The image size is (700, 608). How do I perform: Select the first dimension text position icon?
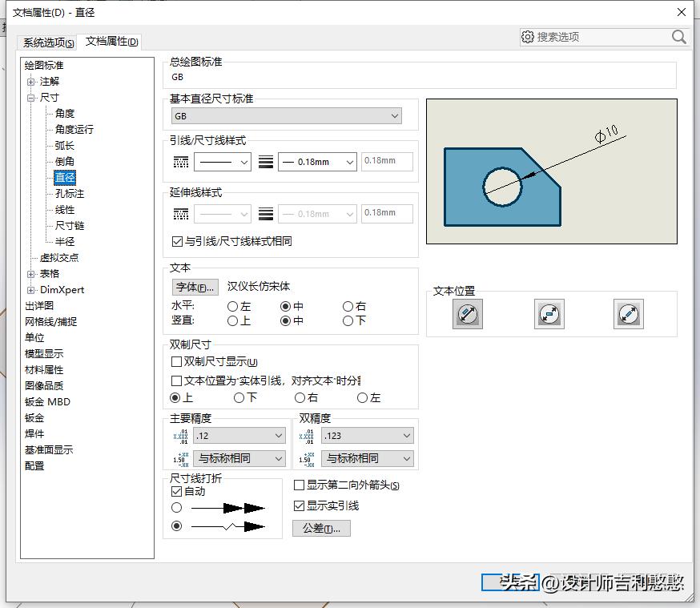coord(468,314)
